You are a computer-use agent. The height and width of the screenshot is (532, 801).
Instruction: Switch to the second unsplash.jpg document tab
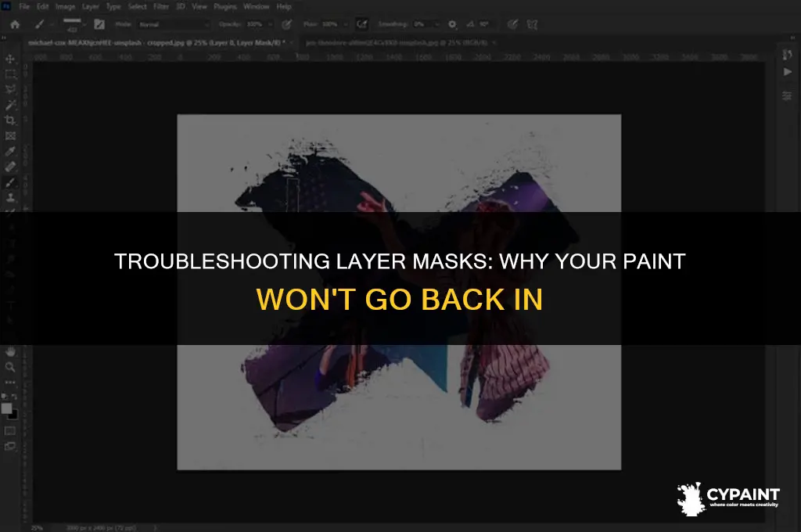396,43
